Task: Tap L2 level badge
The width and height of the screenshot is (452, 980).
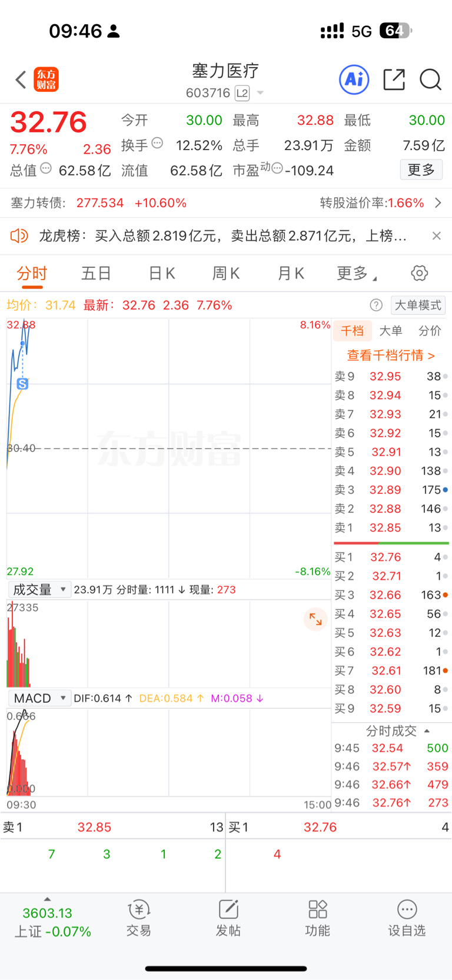Action: (x=242, y=93)
